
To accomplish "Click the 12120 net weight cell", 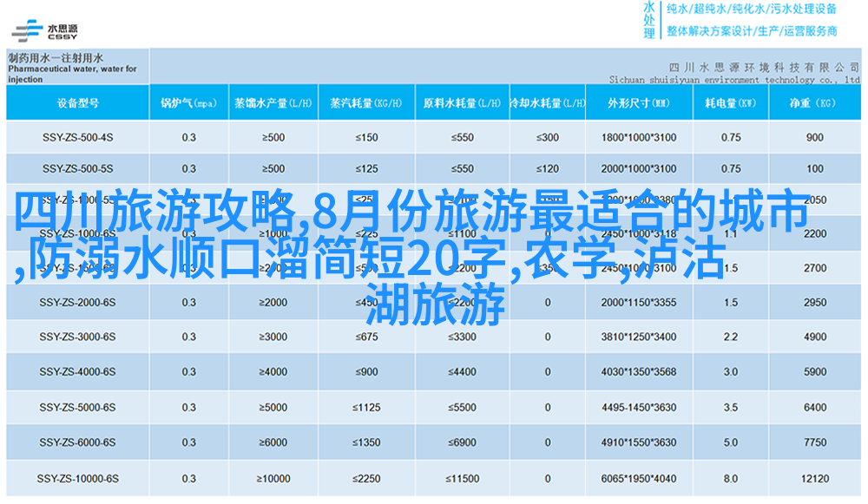I will (x=814, y=478).
